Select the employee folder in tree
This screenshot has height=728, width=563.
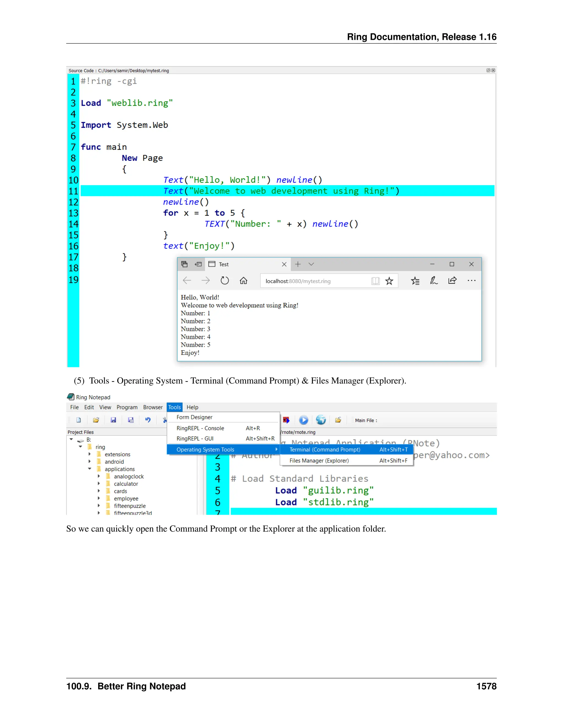tap(126, 499)
